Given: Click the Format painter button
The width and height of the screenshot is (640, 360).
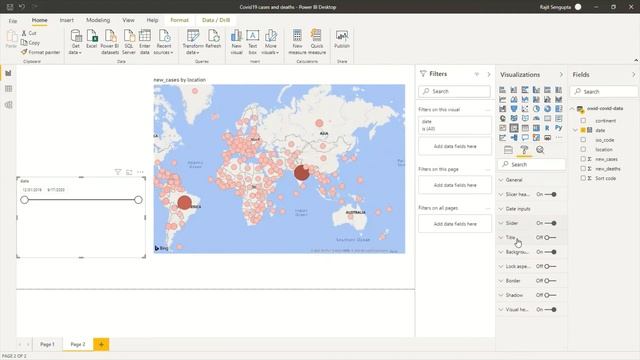Looking at the screenshot, I should tap(40, 52).
